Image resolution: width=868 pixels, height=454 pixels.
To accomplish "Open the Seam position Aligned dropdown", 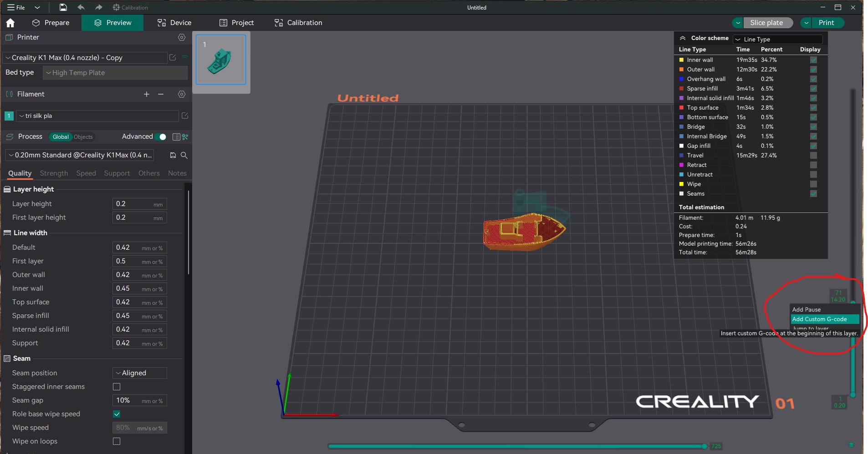I will [139, 373].
